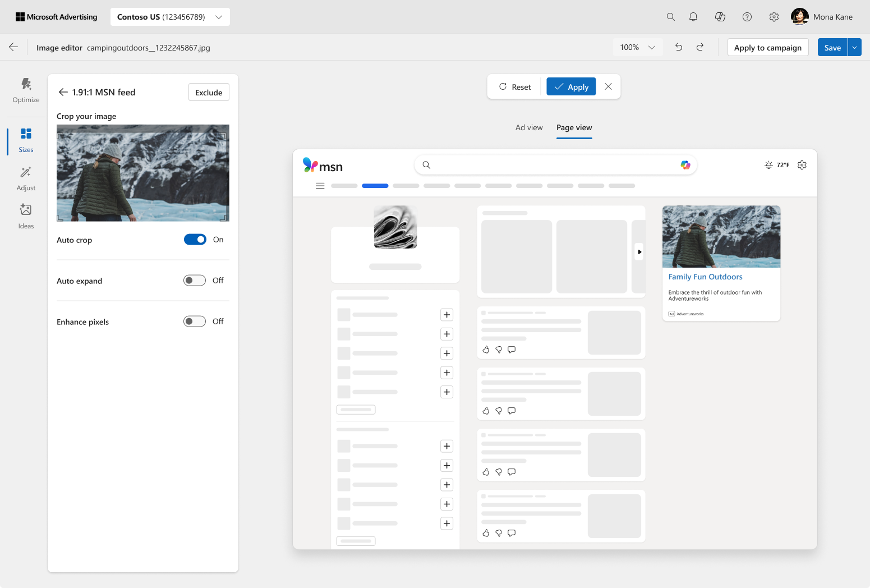This screenshot has width=870, height=588.
Task: Click inside the MSN search field
Action: pos(555,165)
